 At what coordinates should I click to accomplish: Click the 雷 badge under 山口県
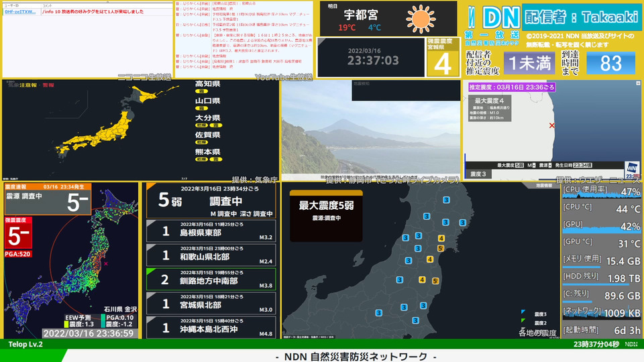[201, 109]
